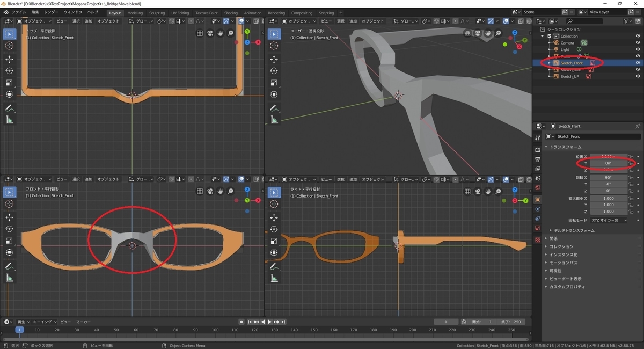Select the Transform tool in user perspective viewport
Screen dimensions: 644x349
[274, 94]
